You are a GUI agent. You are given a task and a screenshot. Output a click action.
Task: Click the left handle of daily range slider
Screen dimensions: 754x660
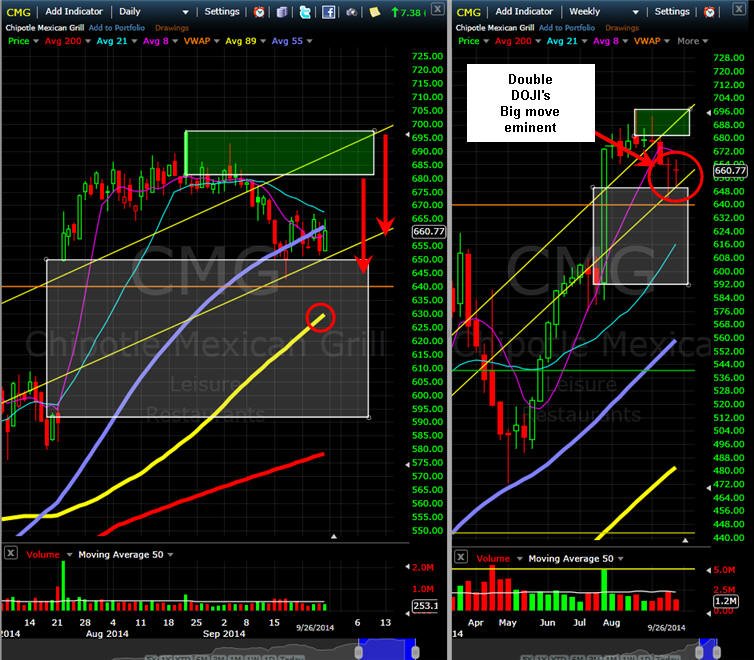(359, 652)
